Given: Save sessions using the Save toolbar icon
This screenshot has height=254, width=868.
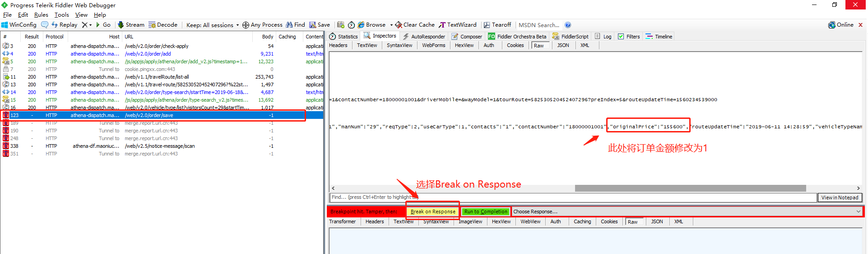Looking at the screenshot, I should [x=320, y=25].
